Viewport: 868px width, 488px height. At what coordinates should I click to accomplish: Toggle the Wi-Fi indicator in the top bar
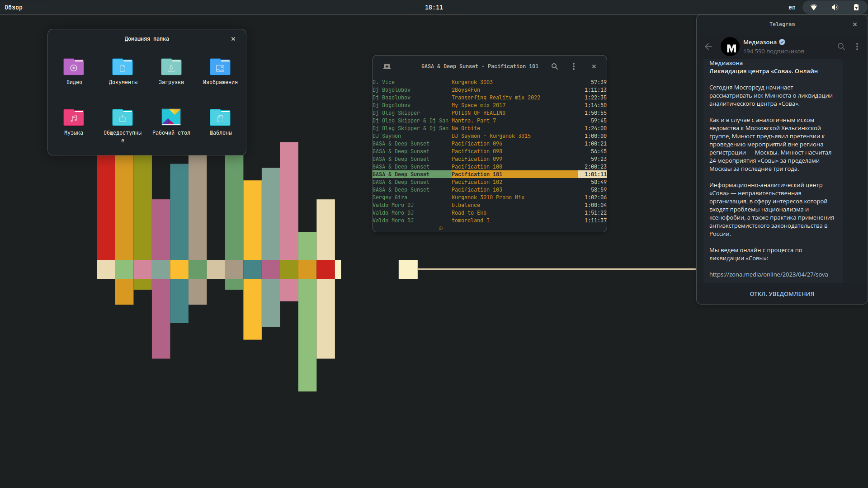814,7
